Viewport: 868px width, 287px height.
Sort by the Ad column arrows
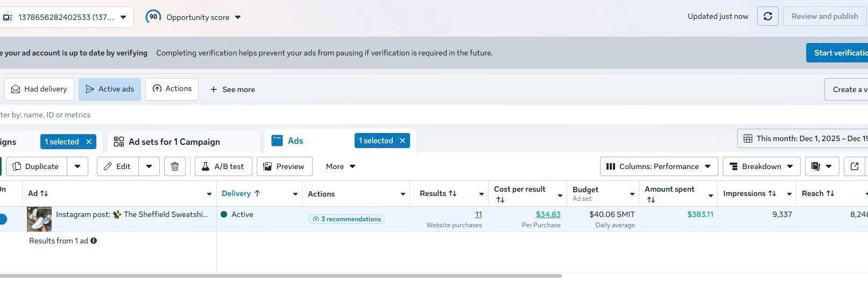(44, 194)
